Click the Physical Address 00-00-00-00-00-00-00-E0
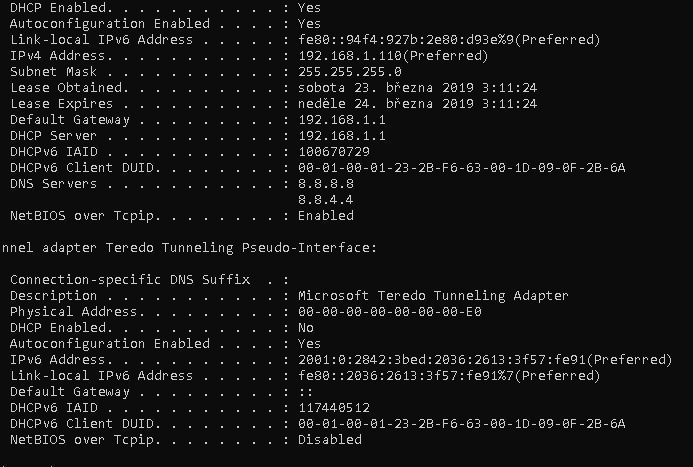Screen dimensions: 693x467 click(x=390, y=312)
